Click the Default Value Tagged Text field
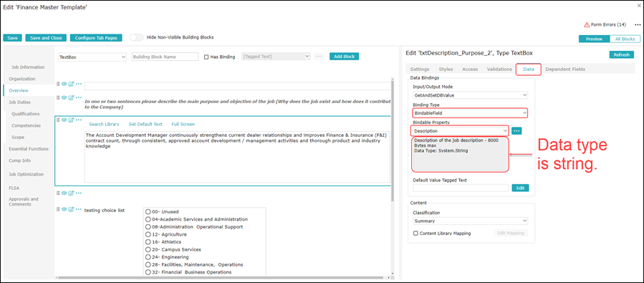Image resolution: width=644 pixels, height=283 pixels. coord(461,188)
